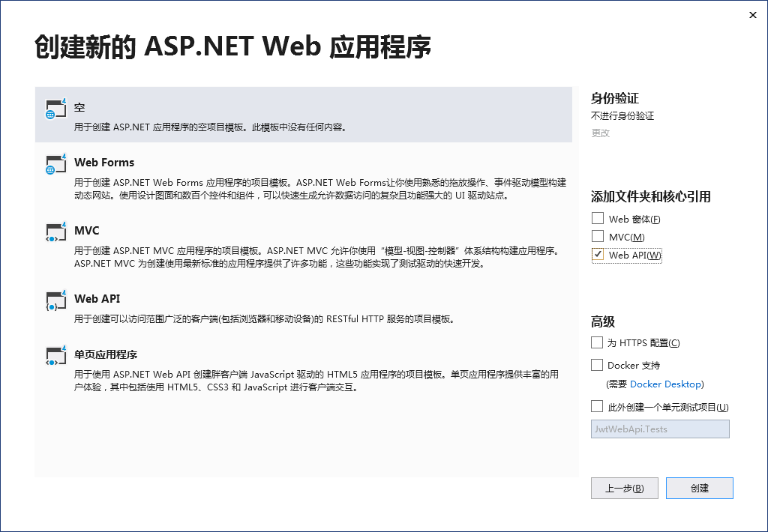The width and height of the screenshot is (768, 532).
Task: Click the 高级 heading
Action: click(602, 322)
